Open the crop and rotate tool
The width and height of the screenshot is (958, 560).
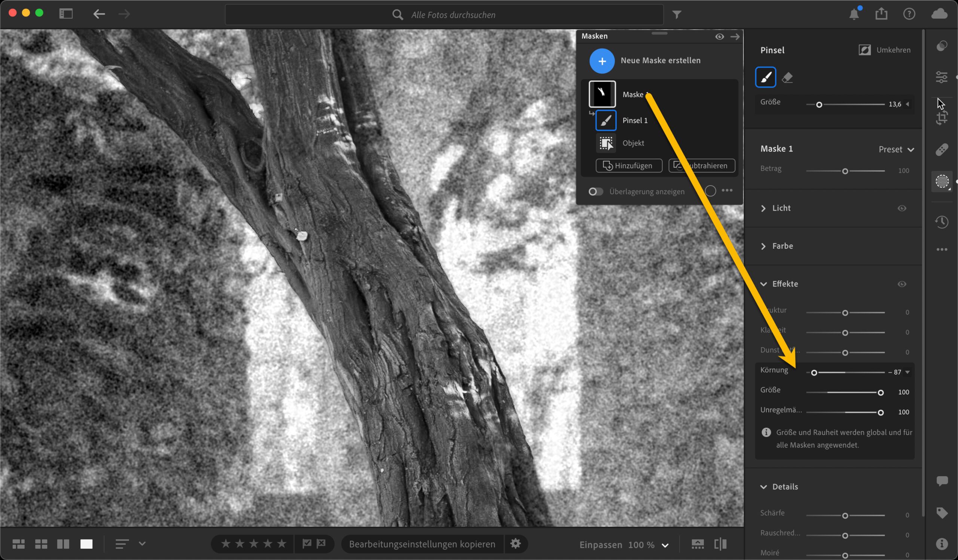[x=942, y=118]
